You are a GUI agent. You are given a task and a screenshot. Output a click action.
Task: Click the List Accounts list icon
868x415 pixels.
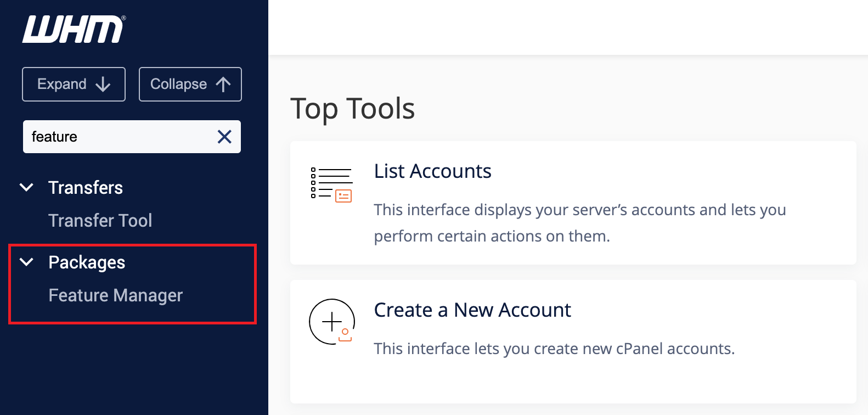331,184
